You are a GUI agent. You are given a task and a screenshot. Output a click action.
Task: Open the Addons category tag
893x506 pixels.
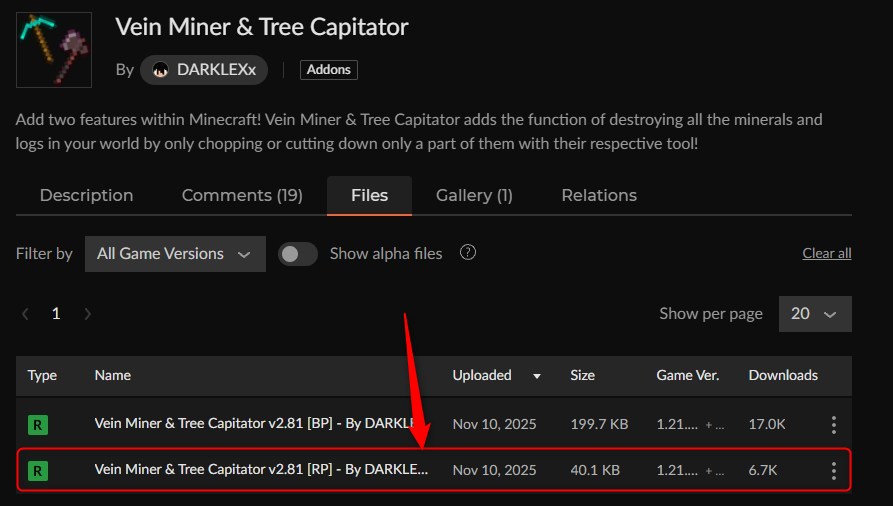[x=329, y=70]
